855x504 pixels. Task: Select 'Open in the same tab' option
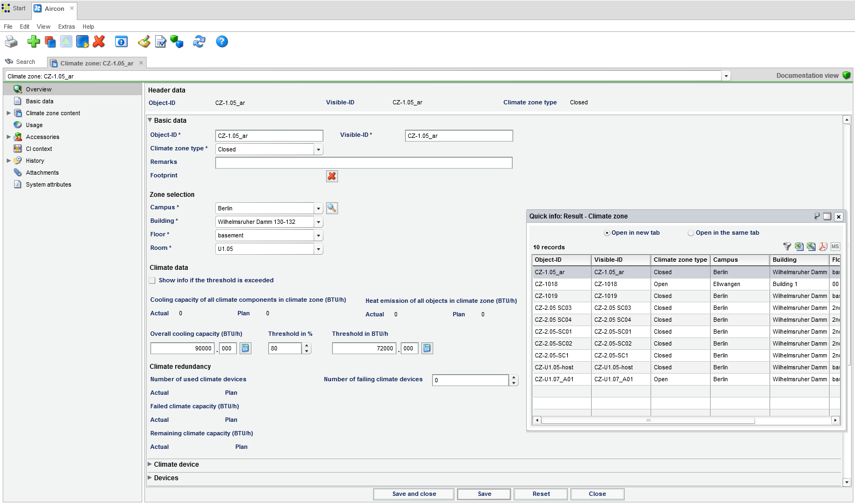pyautogui.click(x=691, y=233)
